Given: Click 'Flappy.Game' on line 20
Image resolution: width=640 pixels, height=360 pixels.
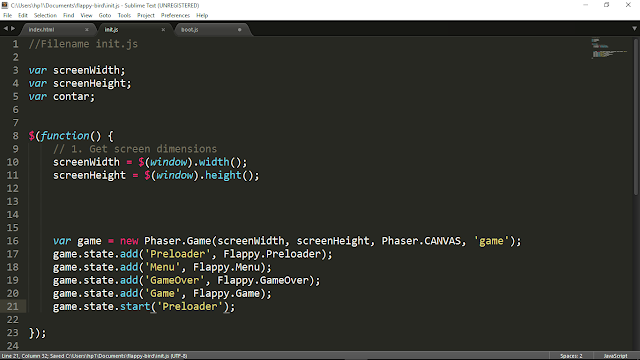Looking at the screenshot, I should [226, 293].
